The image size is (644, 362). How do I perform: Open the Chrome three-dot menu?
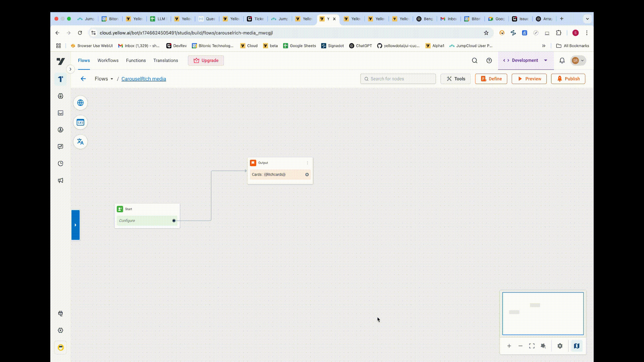pos(587,33)
